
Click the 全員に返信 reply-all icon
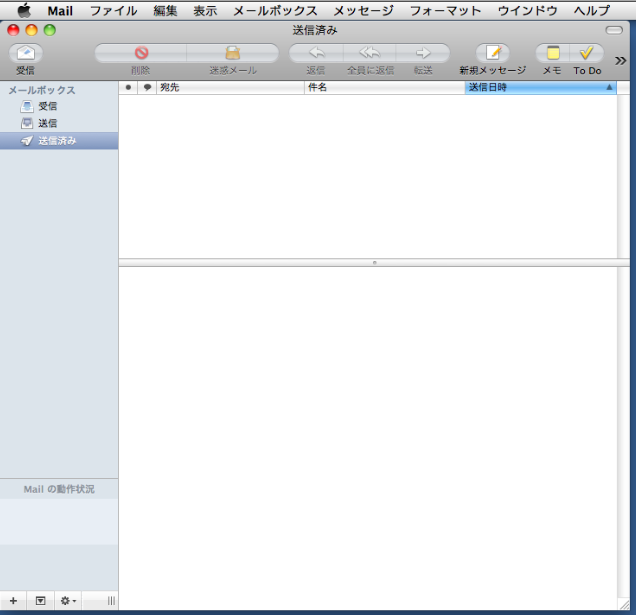click(x=369, y=54)
